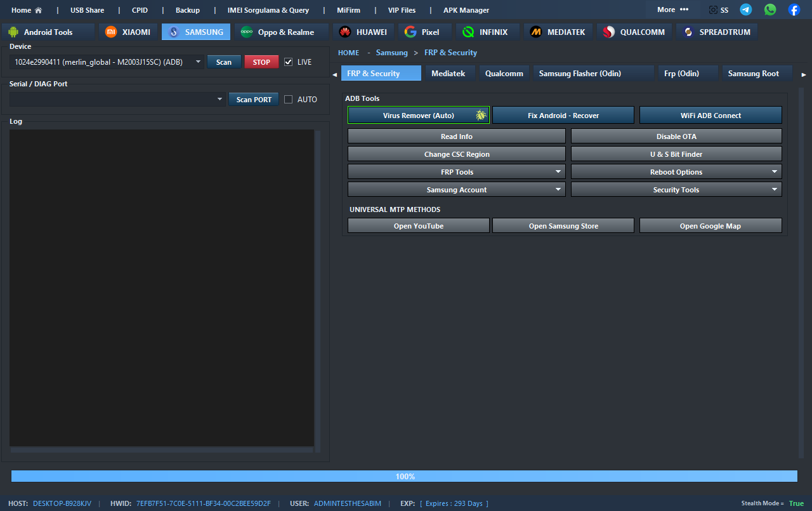The width and height of the screenshot is (812, 511).
Task: Enable the AUTO port checkbox
Action: (289, 100)
